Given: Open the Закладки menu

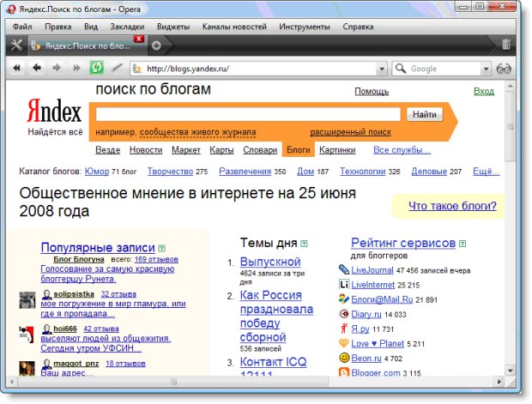Looking at the screenshot, I should tap(127, 27).
